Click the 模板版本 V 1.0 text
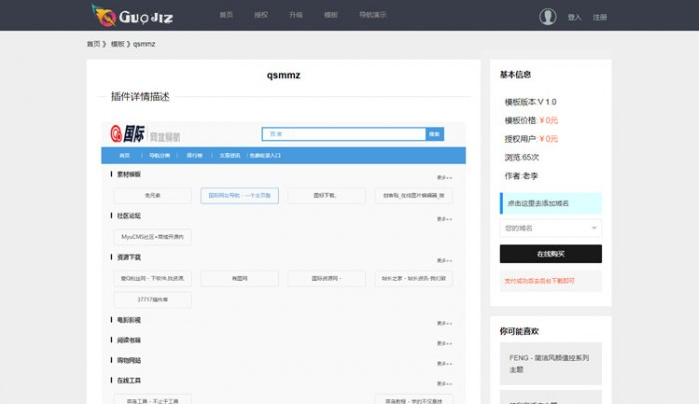Image resolution: width=699 pixels, height=404 pixels. (530, 102)
